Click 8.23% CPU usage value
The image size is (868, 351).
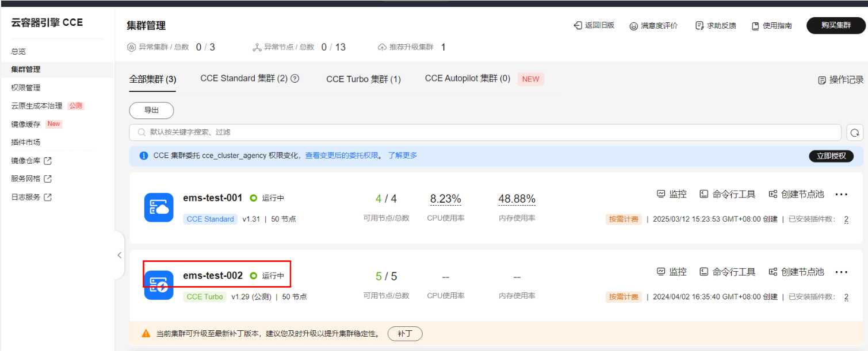coord(446,199)
